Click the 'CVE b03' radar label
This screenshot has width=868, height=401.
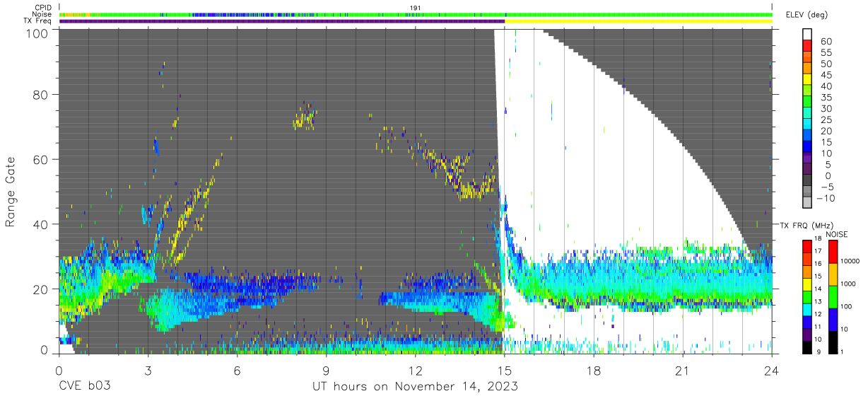click(84, 387)
